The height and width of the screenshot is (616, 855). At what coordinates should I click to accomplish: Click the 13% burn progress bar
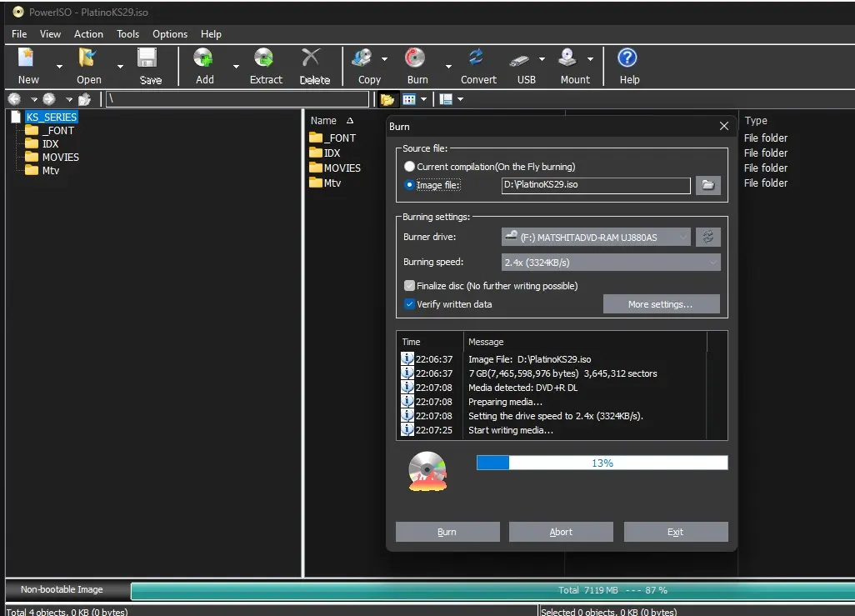pyautogui.click(x=602, y=463)
